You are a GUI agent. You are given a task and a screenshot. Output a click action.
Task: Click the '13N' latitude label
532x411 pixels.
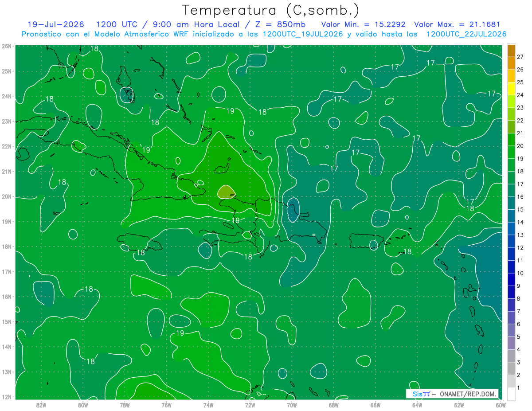pos(7,372)
